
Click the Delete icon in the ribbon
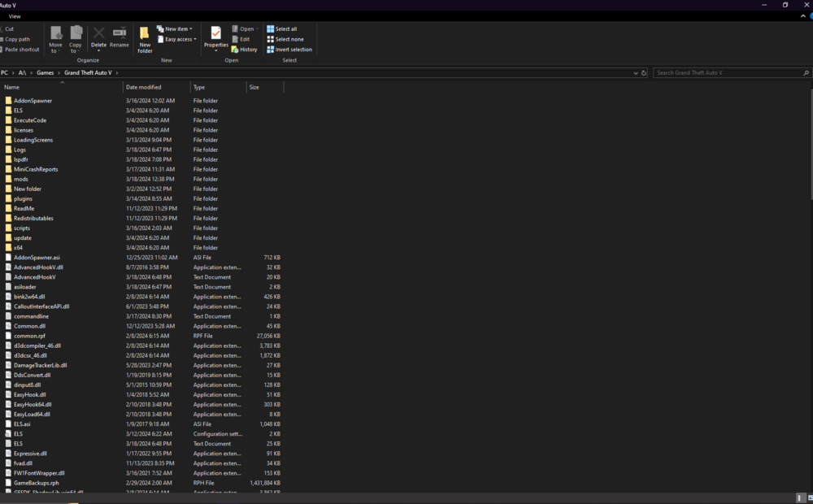click(x=98, y=33)
